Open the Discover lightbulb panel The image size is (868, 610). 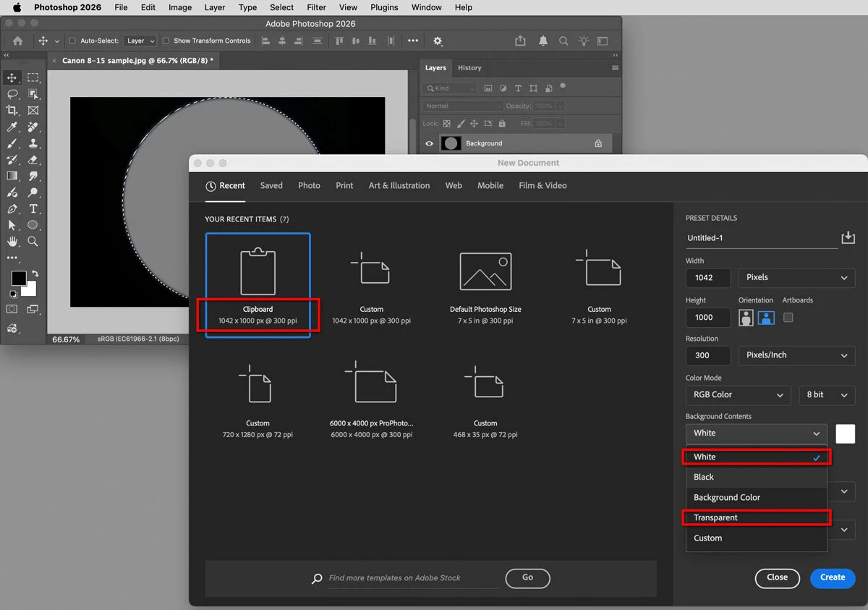point(584,41)
